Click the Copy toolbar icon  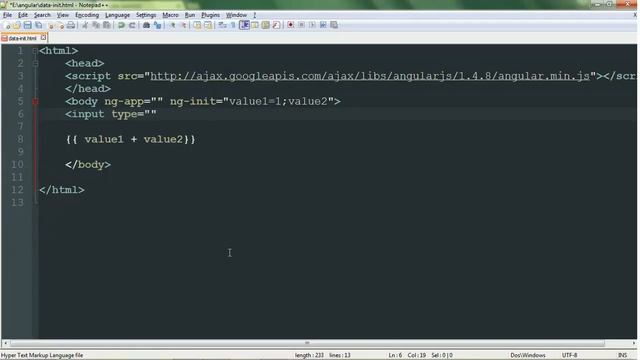click(x=96, y=25)
